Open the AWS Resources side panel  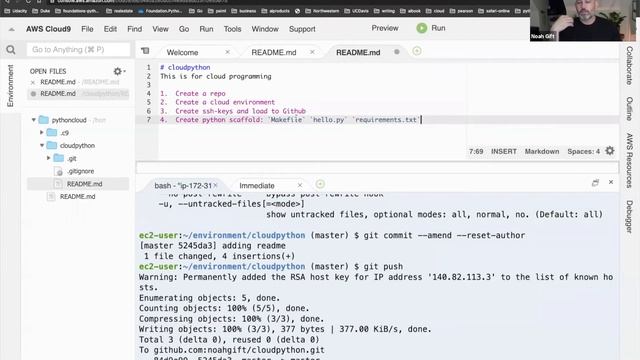coord(629,160)
